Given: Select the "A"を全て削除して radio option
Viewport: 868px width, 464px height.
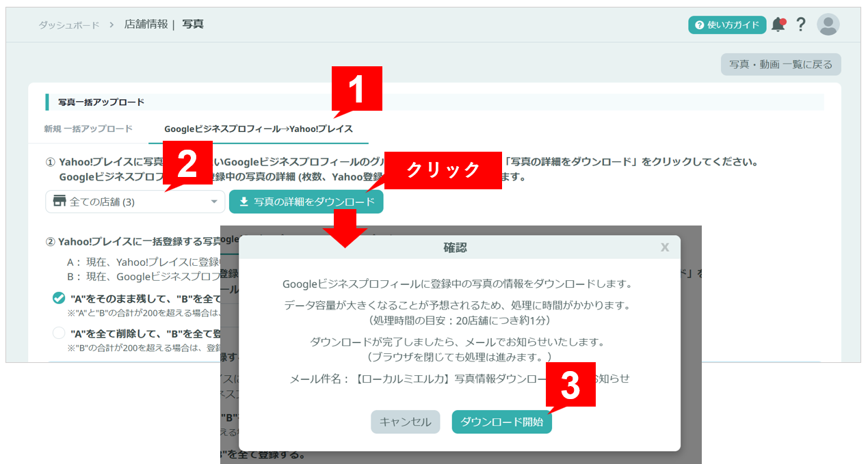Looking at the screenshot, I should [x=59, y=333].
